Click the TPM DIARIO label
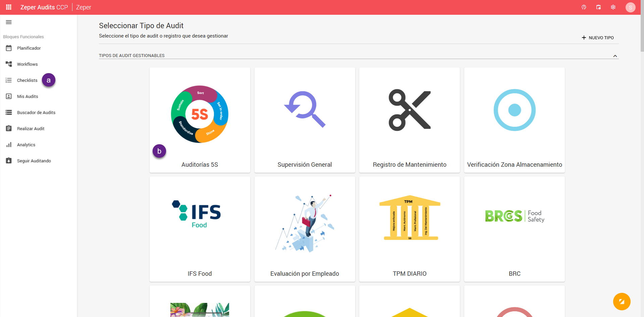This screenshot has width=644, height=317. point(410,274)
